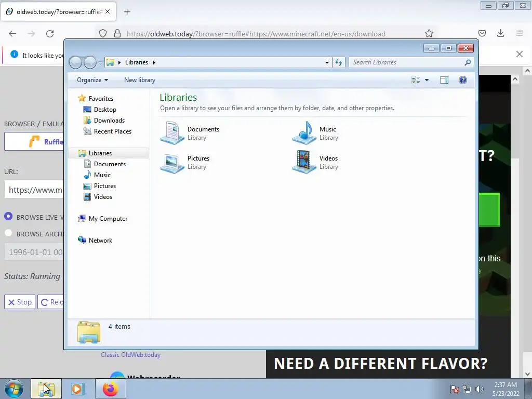532x399 pixels.
Task: Open Music in the navigation pane
Action: tap(102, 175)
